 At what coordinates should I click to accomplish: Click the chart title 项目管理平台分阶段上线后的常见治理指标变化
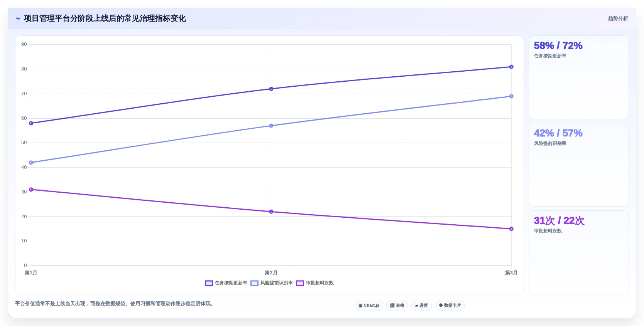(105, 18)
